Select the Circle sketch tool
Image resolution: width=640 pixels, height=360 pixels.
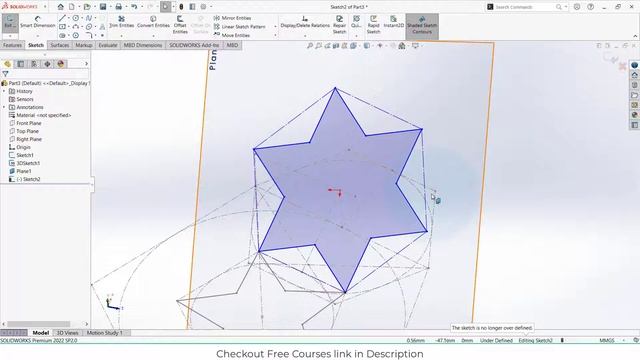click(x=76, y=18)
